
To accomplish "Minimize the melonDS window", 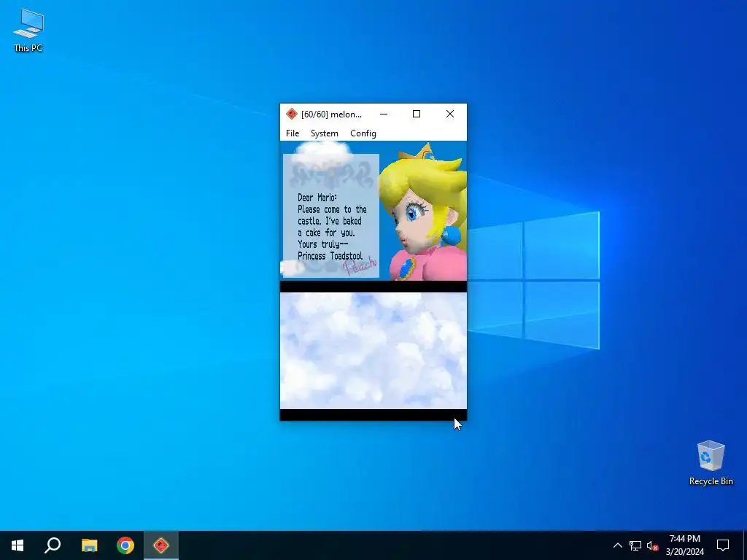I will 384,114.
